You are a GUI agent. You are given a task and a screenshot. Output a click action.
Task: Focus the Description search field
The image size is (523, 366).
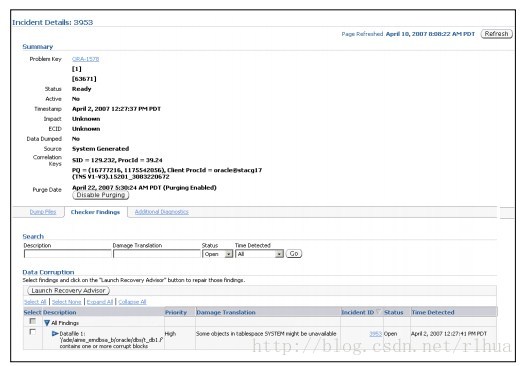tap(67, 254)
